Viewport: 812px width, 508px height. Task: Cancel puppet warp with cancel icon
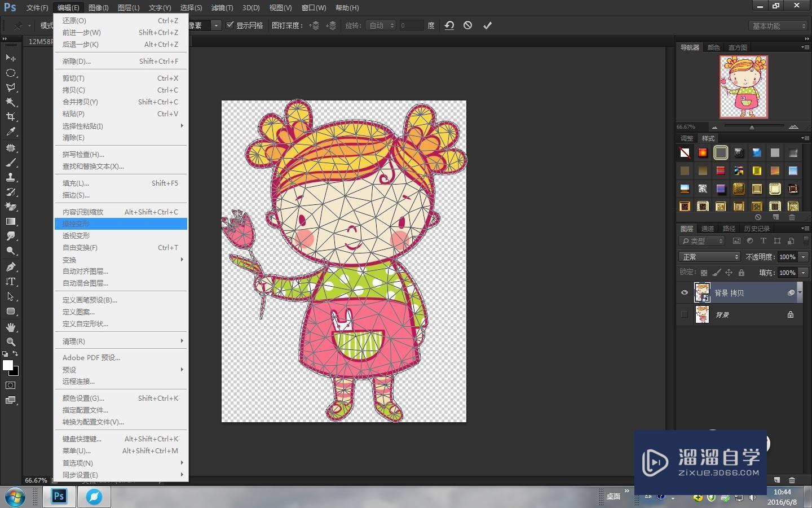click(467, 25)
